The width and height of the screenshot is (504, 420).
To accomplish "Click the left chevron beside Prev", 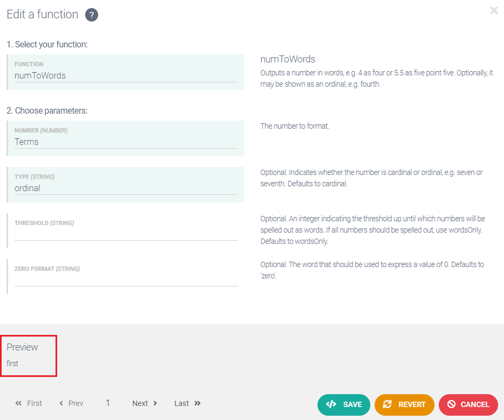I will (x=61, y=403).
